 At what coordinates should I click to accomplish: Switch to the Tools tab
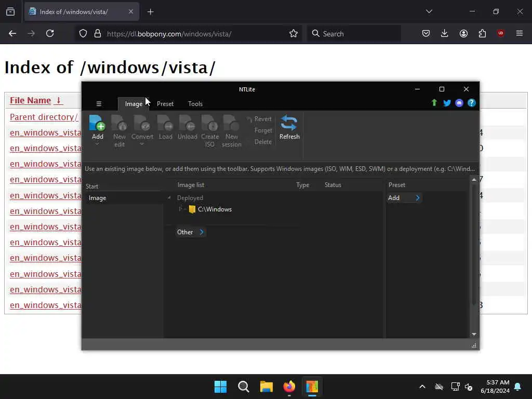click(x=195, y=104)
